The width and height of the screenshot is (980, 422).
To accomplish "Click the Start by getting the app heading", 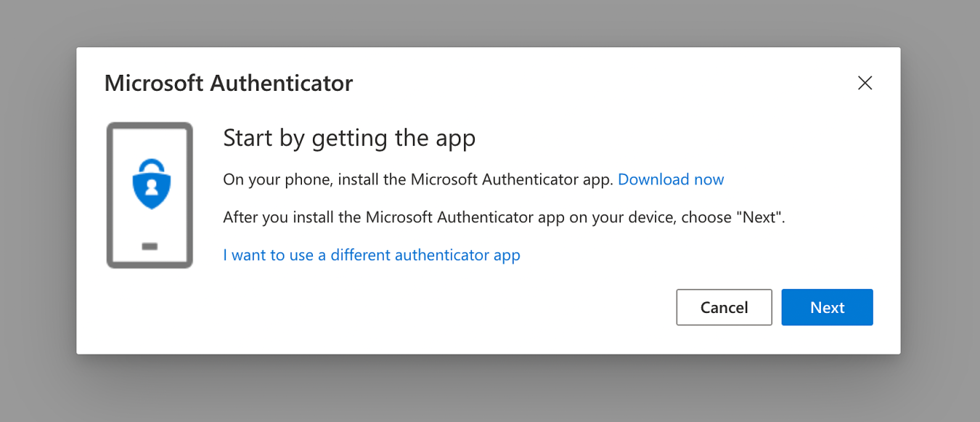I will pyautogui.click(x=349, y=137).
